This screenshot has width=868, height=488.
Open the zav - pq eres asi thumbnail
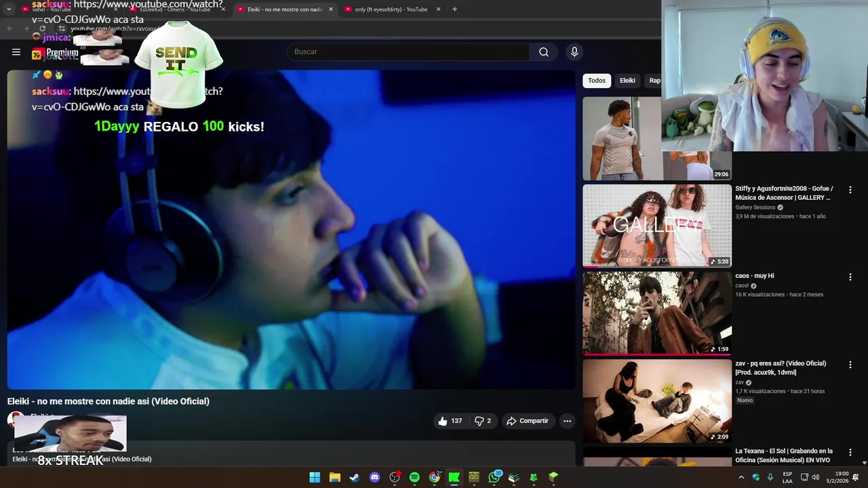pyautogui.click(x=657, y=401)
